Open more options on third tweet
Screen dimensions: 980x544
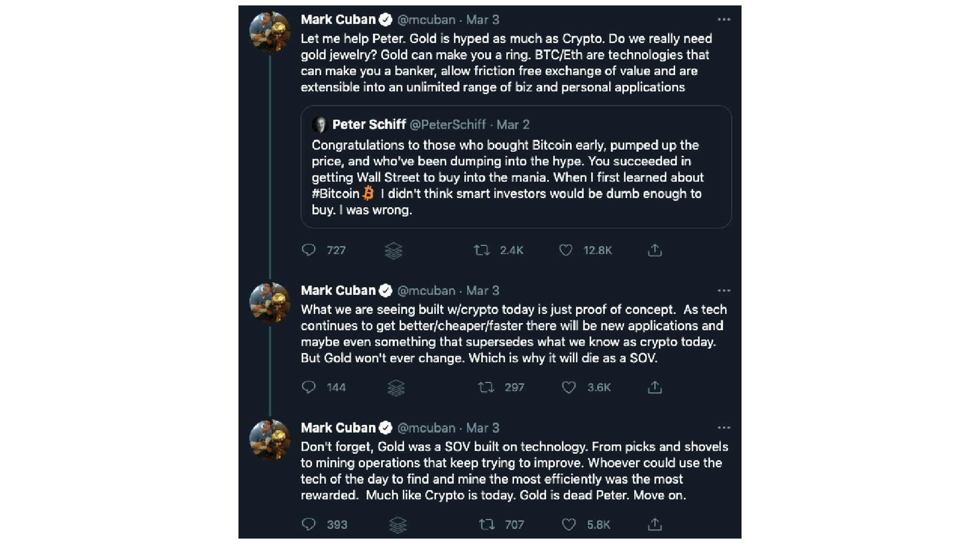click(x=724, y=428)
